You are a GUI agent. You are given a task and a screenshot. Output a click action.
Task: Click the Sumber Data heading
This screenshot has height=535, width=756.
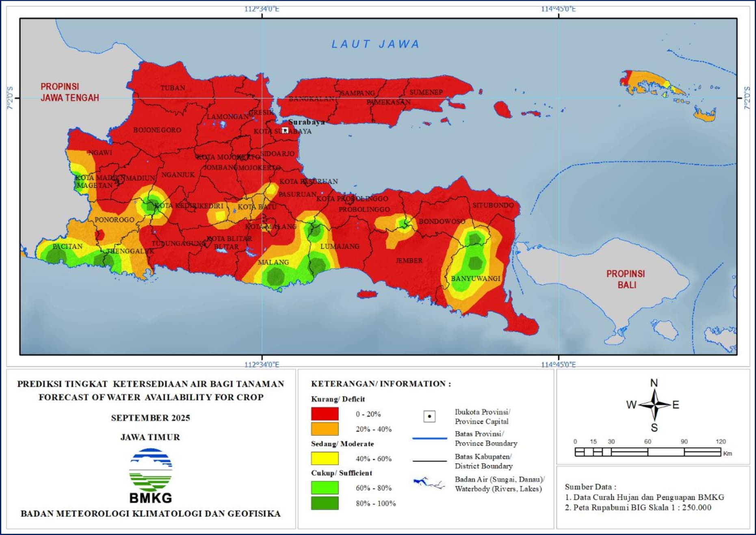[590, 487]
